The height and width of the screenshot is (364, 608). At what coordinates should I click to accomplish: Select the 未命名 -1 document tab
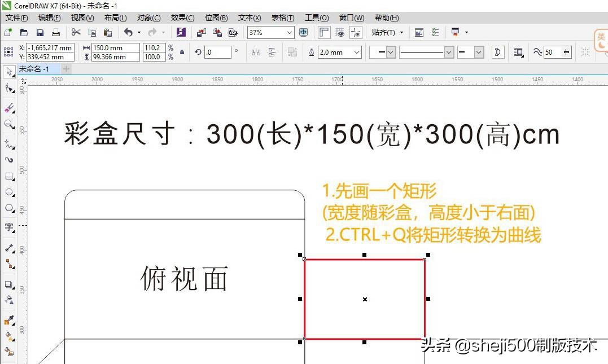tap(38, 69)
